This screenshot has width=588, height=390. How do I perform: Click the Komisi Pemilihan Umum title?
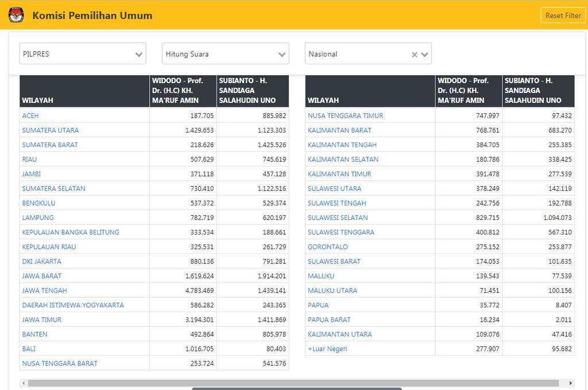[92, 16]
